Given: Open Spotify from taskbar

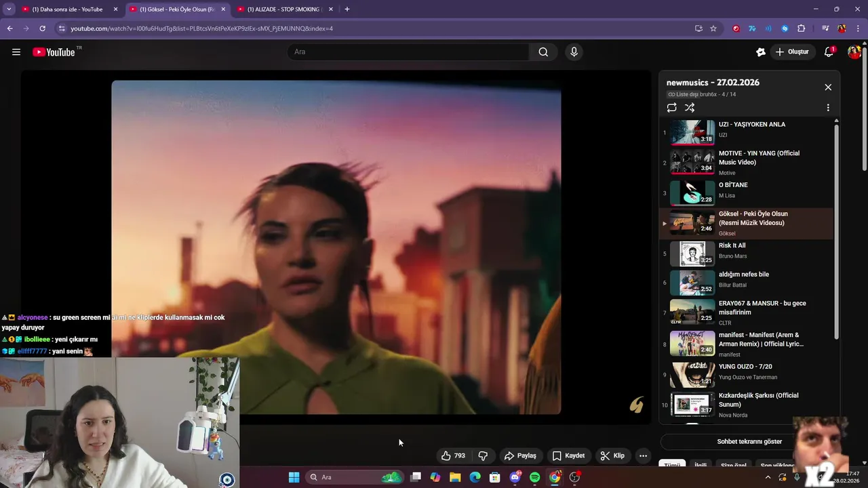Looking at the screenshot, I should [x=534, y=477].
